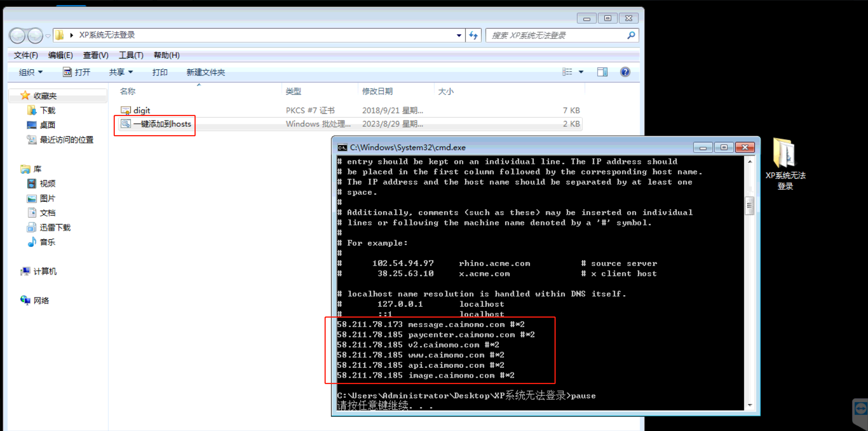Image resolution: width=868 pixels, height=431 pixels.
Task: Click the cmd window scrollbar thumb
Action: click(749, 206)
